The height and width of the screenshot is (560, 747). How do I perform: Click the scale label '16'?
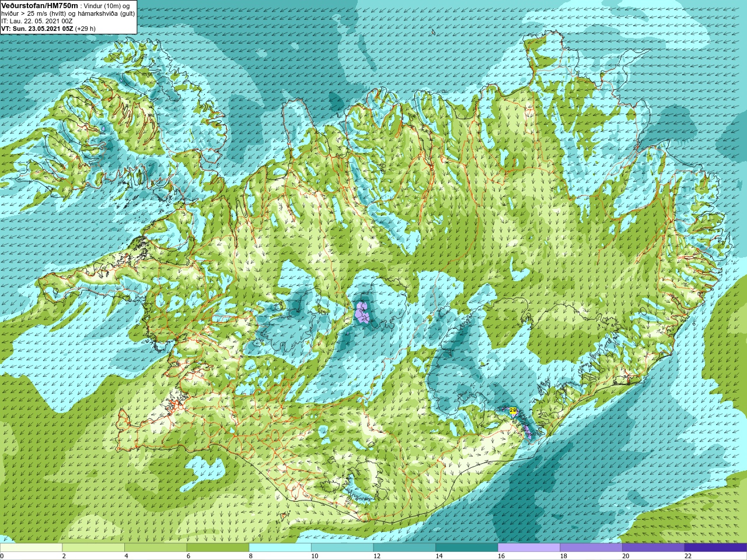tap(501, 556)
